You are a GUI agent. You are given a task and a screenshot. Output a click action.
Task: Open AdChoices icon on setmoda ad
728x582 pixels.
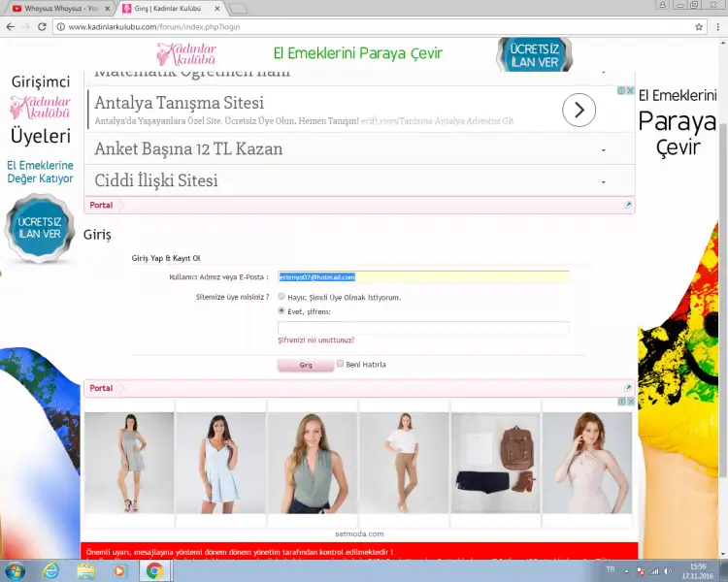[x=621, y=402]
